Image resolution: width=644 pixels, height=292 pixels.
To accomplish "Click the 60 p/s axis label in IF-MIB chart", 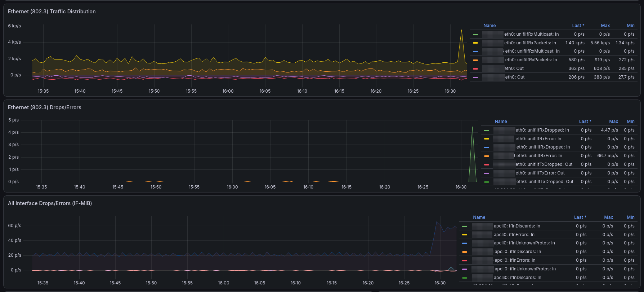I will 14,226.
